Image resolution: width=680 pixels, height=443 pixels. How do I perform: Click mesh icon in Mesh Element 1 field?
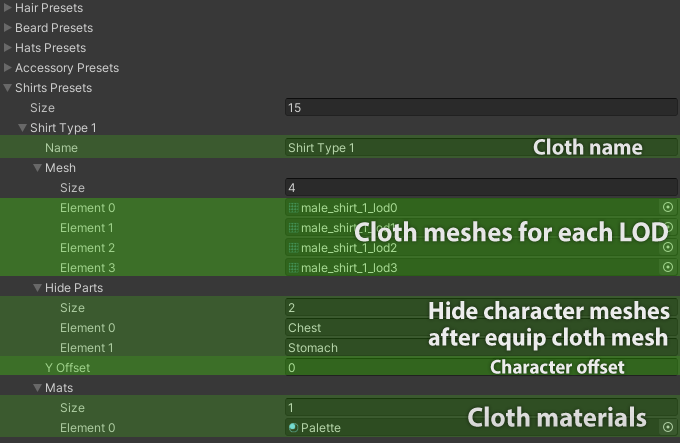(x=294, y=227)
